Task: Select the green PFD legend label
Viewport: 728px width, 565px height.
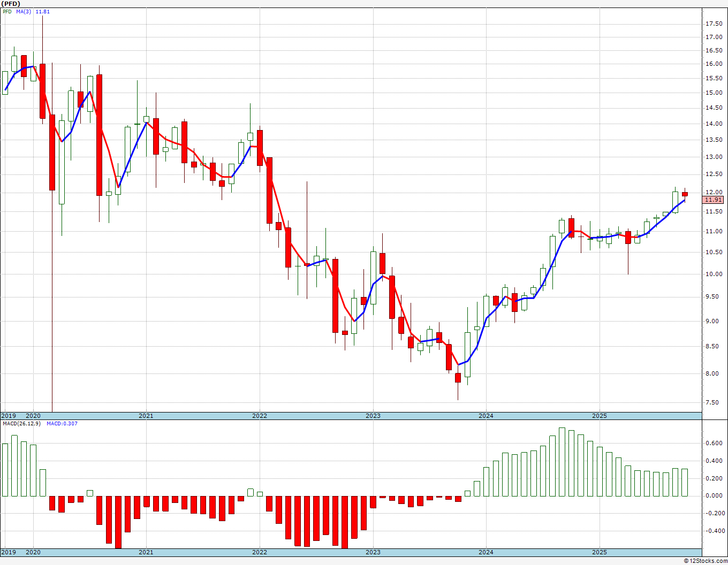Action: click(7, 11)
